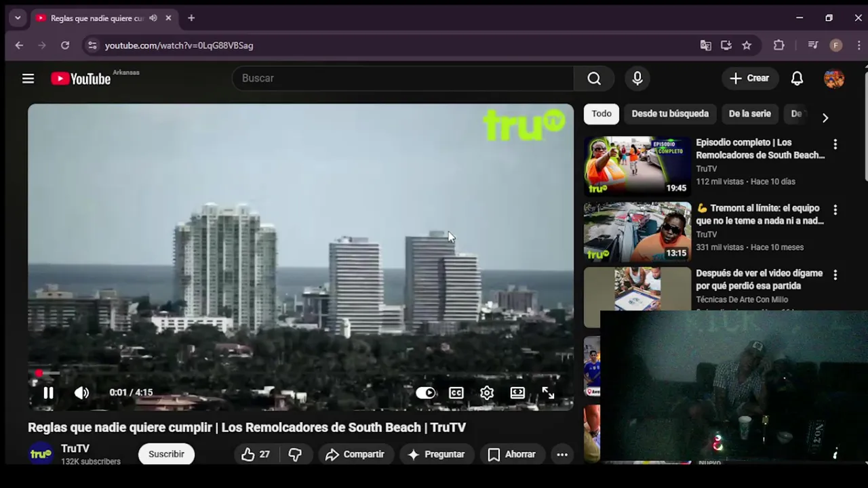This screenshot has width=868, height=488.
Task: Open the TruTV channel avatar
Action: click(x=41, y=454)
